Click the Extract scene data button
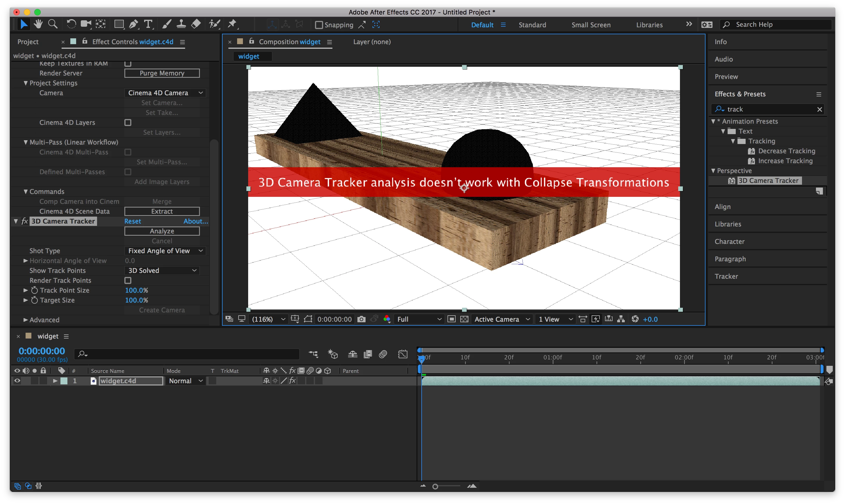This screenshot has height=504, width=845. coord(162,212)
